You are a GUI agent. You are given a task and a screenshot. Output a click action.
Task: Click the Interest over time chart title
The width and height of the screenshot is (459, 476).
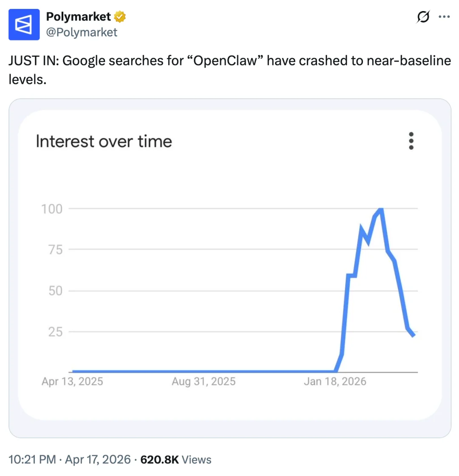(103, 141)
